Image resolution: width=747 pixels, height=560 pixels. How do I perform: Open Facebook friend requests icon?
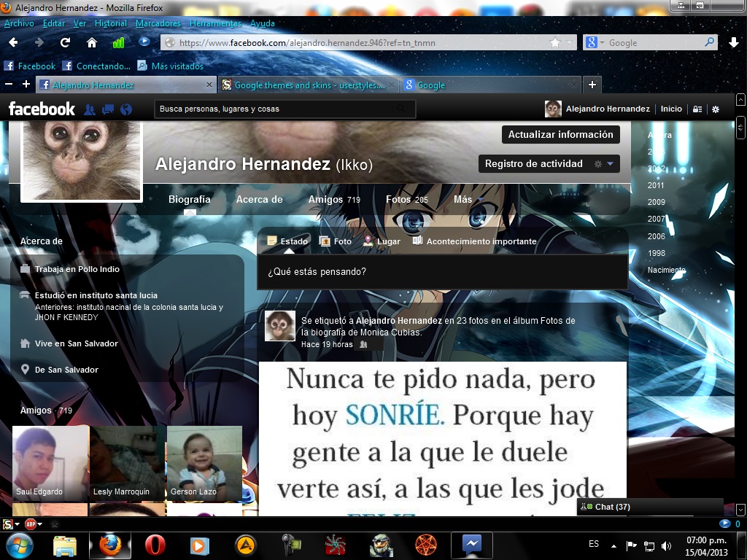click(90, 109)
